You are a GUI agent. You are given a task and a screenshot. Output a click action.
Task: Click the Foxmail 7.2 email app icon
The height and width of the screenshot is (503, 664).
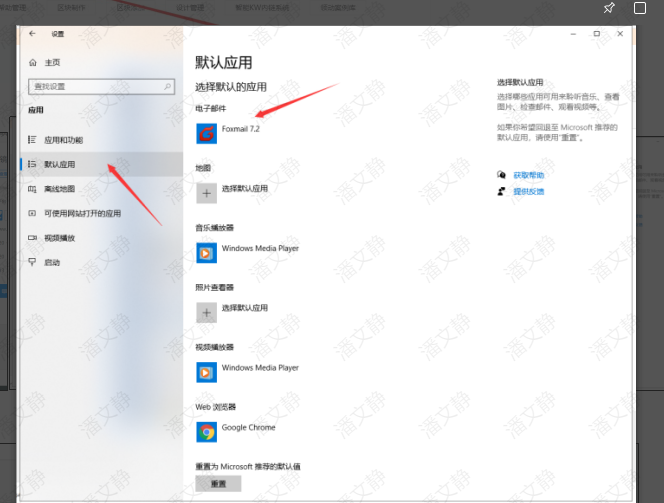pos(207,133)
